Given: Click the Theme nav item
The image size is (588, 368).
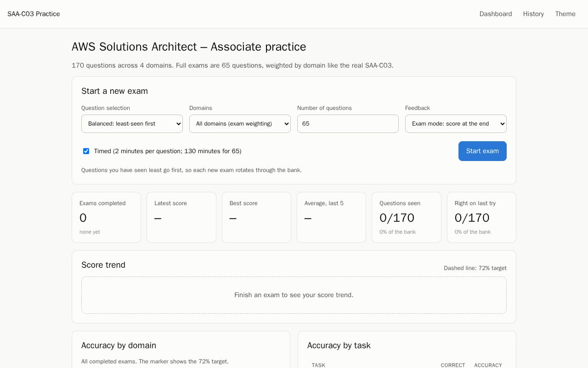Looking at the screenshot, I should 565,14.
